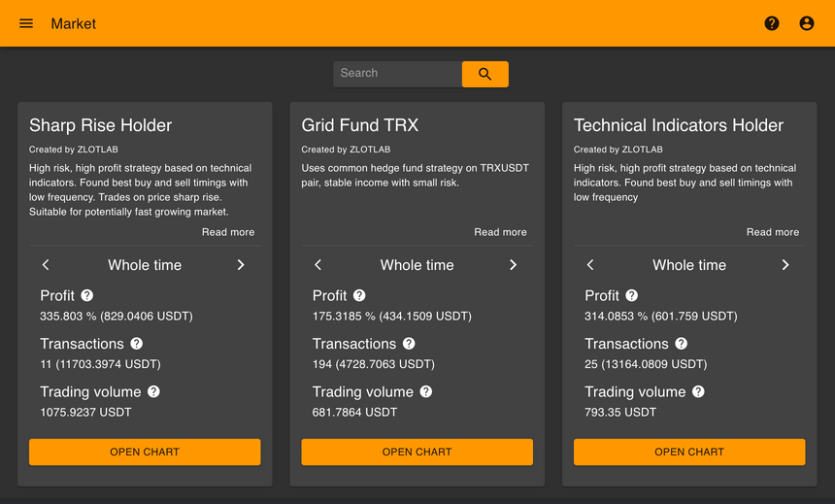The image size is (835, 504).
Task: Open the user account profile icon
Action: (x=807, y=23)
